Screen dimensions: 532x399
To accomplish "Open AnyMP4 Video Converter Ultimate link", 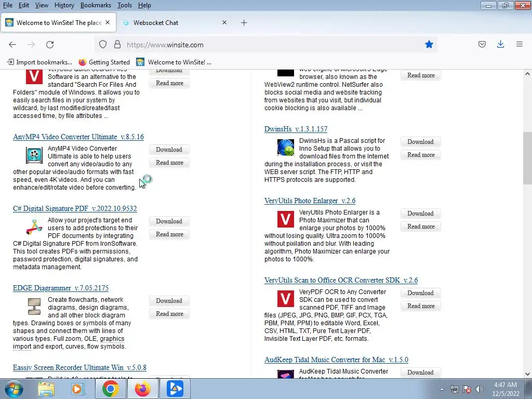I will pyautogui.click(x=78, y=137).
